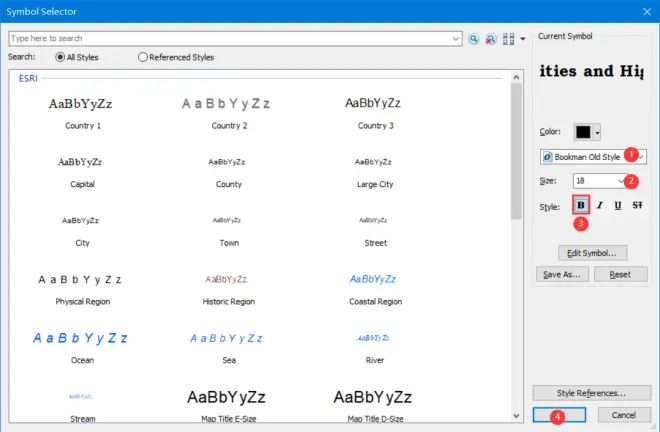Open Style References dialog
Screen dimensions: 660x432
591,393
